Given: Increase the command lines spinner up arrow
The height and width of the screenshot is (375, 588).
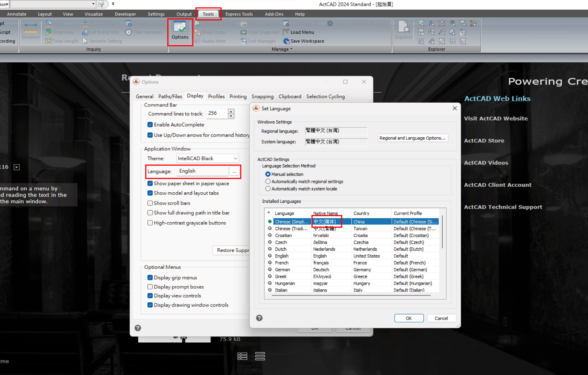Looking at the screenshot, I should (x=231, y=111).
